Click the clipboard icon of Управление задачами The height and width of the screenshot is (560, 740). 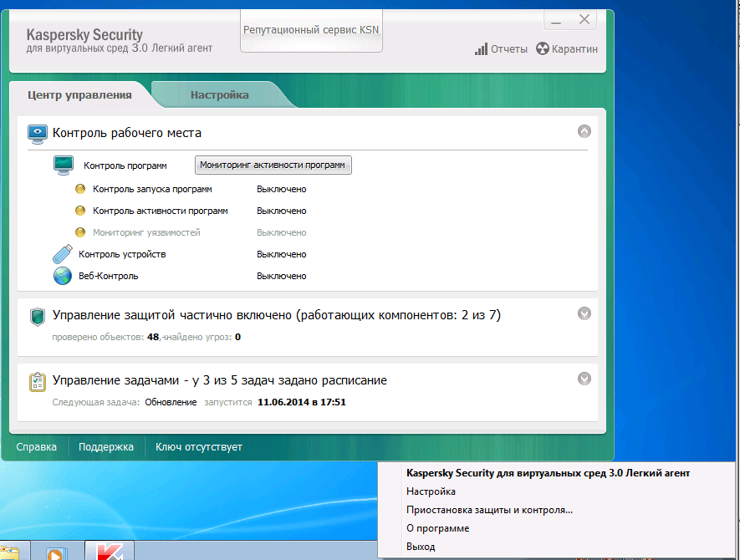pyautogui.click(x=38, y=382)
